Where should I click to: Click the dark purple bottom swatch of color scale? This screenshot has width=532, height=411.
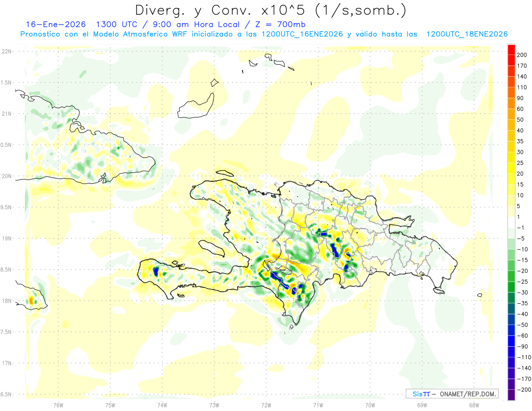tap(511, 395)
